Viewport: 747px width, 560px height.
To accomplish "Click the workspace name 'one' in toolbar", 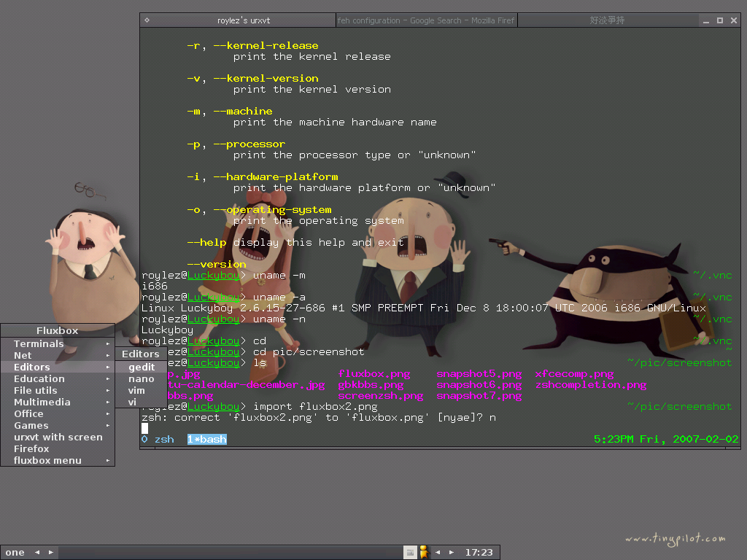I will (15, 553).
